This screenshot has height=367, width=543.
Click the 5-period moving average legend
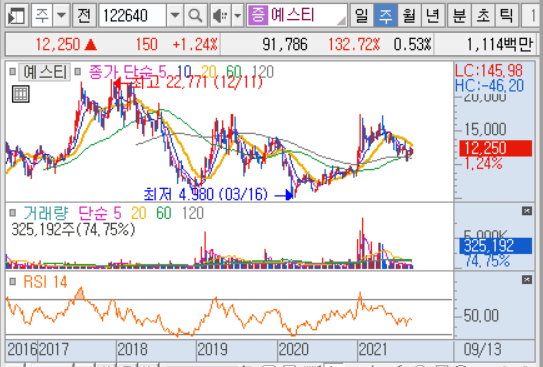pyautogui.click(x=162, y=72)
